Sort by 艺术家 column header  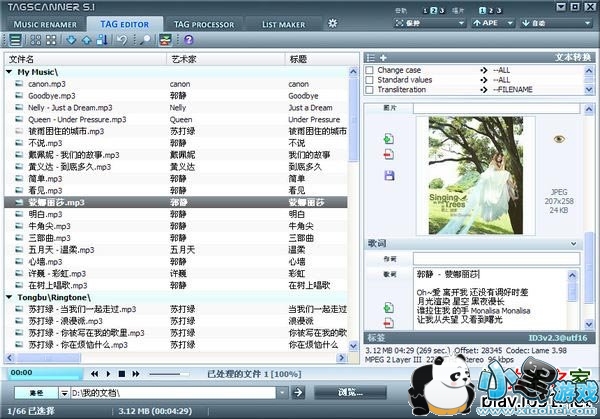(x=226, y=59)
